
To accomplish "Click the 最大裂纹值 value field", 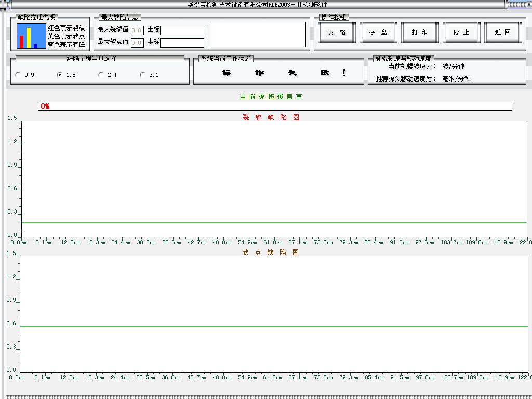I will [x=137, y=31].
